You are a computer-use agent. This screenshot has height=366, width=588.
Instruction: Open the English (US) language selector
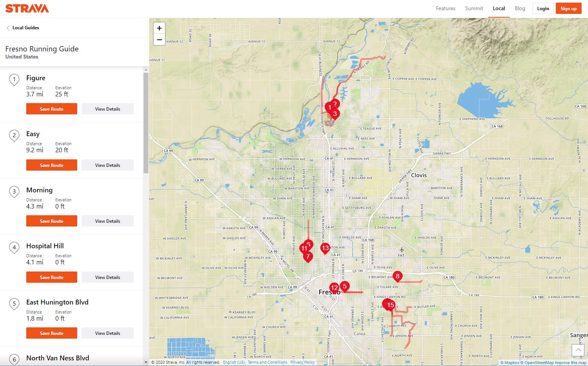tap(234, 362)
